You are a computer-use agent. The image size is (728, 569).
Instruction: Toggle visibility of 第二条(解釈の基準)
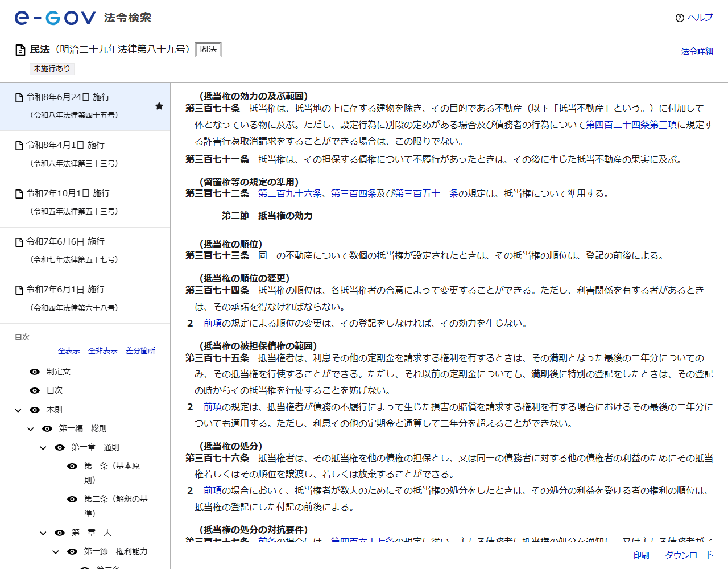tap(72, 499)
